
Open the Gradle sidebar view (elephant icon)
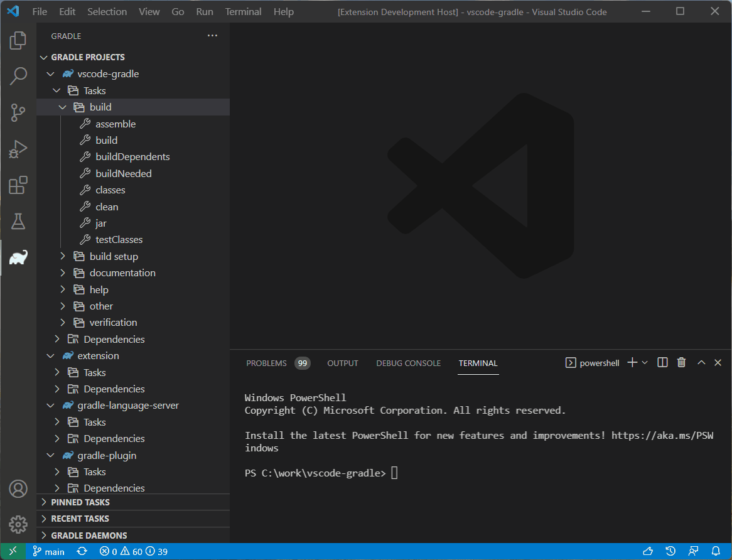pos(18,257)
